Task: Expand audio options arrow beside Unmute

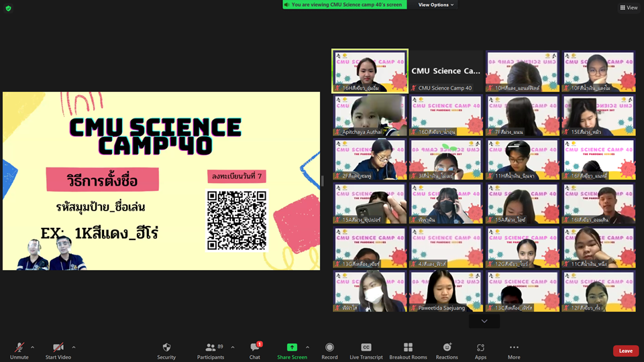Action: (32, 347)
